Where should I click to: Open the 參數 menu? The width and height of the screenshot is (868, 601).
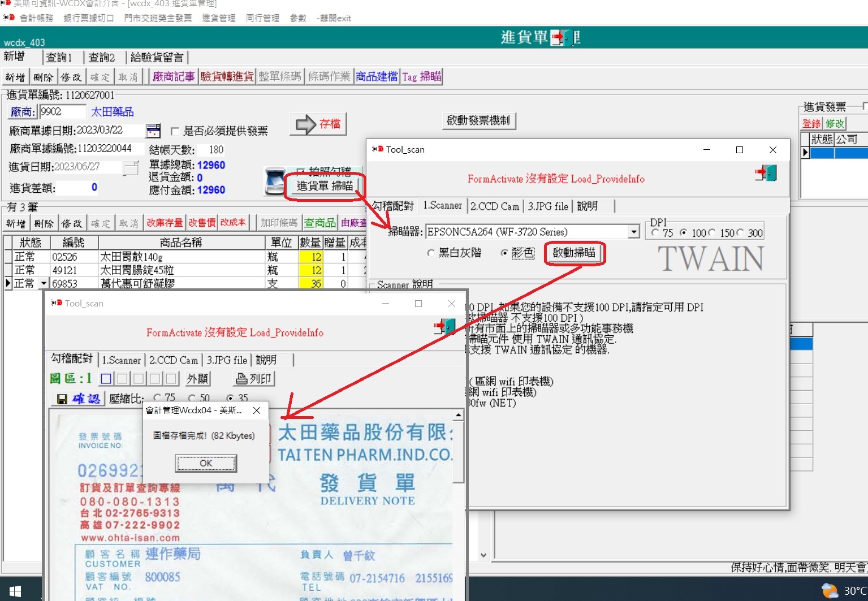pos(298,18)
